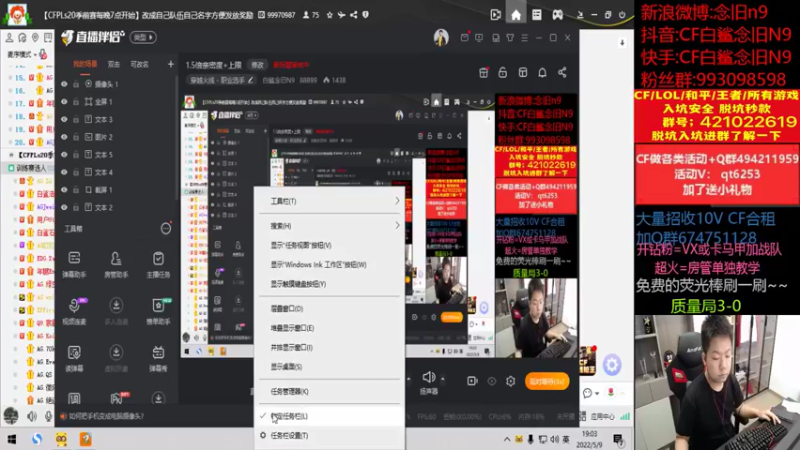Click the Windows Start button
800x450 pixels.
point(11,439)
